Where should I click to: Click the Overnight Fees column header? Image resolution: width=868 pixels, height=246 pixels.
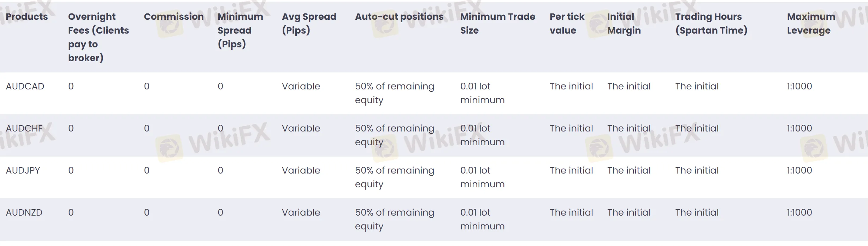coord(98,37)
